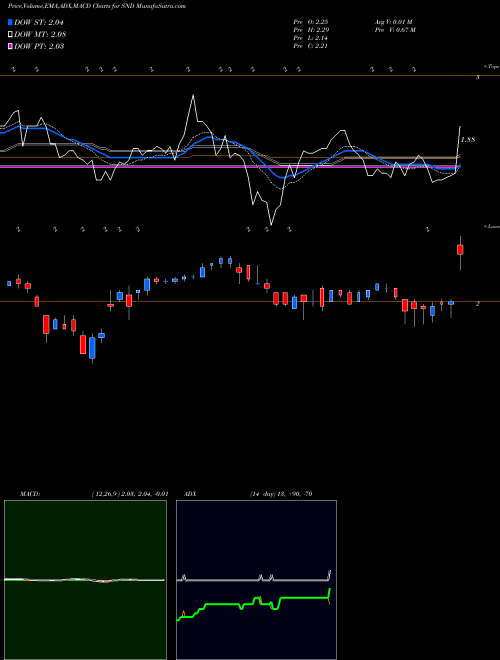Click the MACD (12,26,9) parameter values text
The height and width of the screenshot is (660, 500).
click(130, 494)
